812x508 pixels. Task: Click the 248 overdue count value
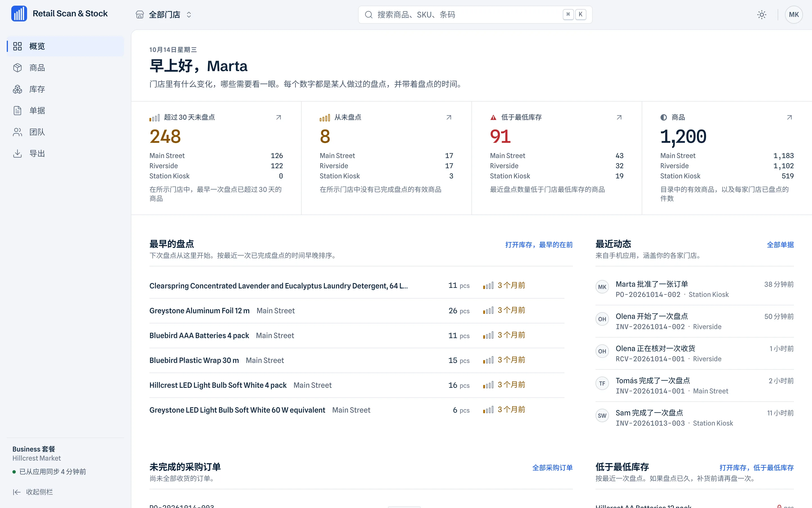165,136
